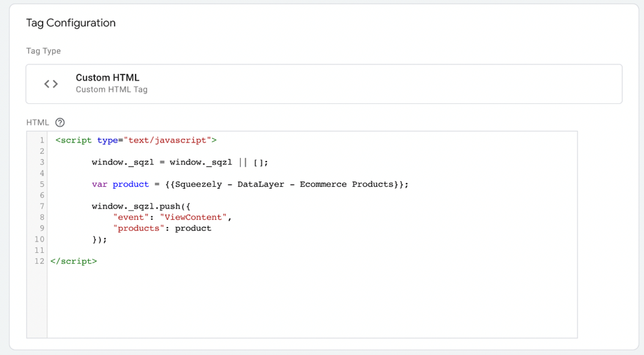Click line number 1 in gutter
Screen dimensions: 644x355
(42, 141)
